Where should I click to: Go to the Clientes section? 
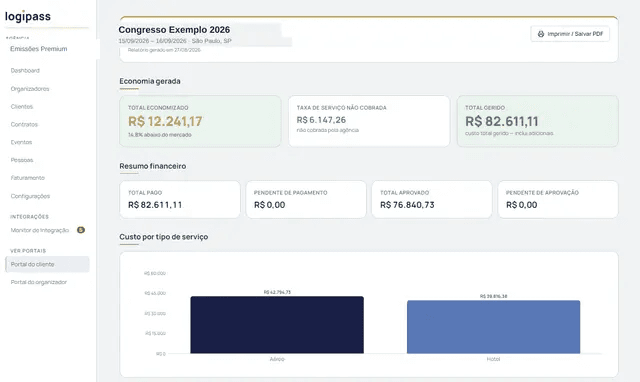[22, 107]
